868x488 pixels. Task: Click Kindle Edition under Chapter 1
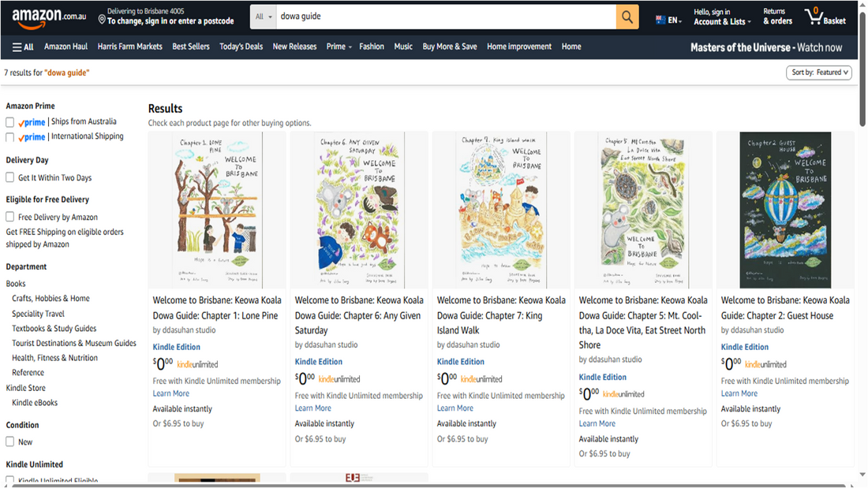click(x=177, y=347)
